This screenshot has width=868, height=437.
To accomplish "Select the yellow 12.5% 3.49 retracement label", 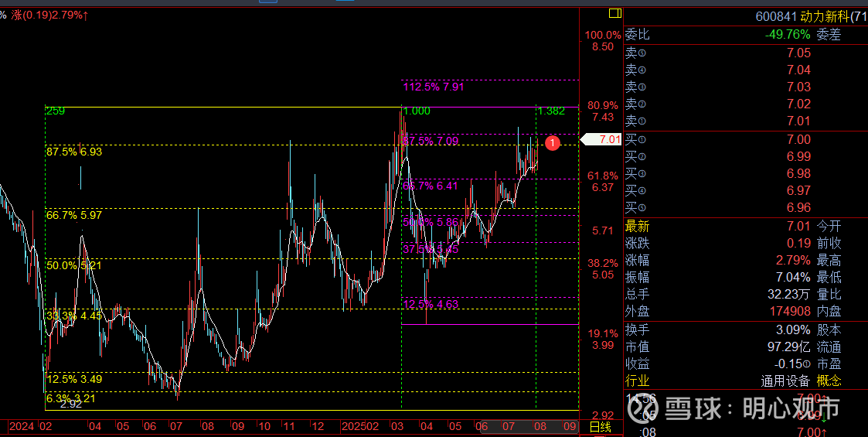I will [74, 380].
